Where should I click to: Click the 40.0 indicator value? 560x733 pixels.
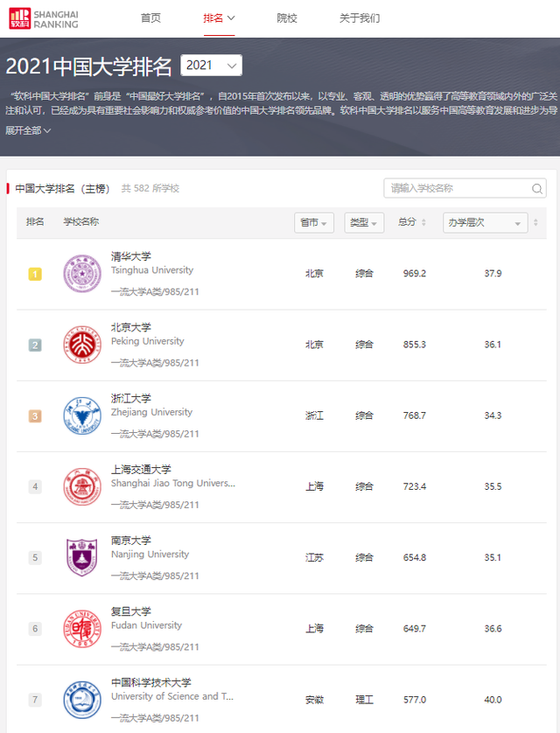tap(493, 700)
